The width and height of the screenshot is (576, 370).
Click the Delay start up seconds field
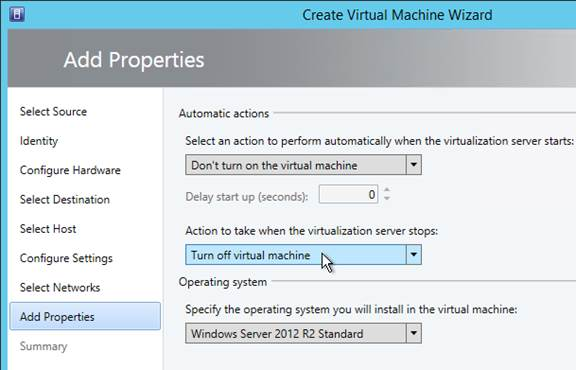coord(348,194)
